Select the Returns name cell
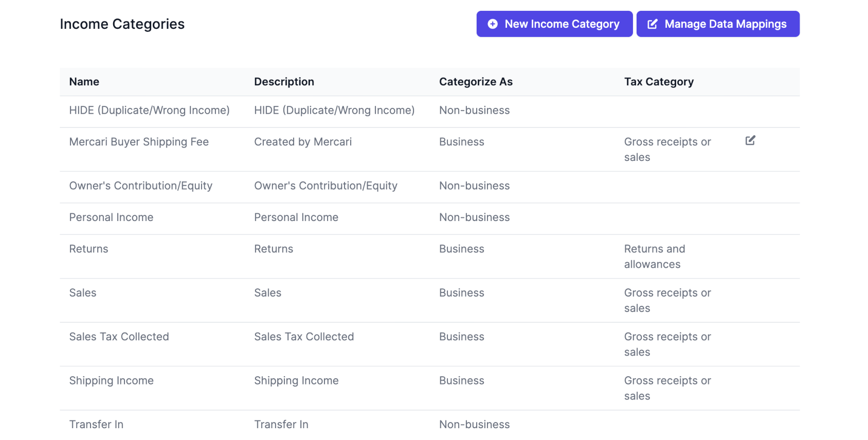Viewport: 868px width, 440px height. 89,249
